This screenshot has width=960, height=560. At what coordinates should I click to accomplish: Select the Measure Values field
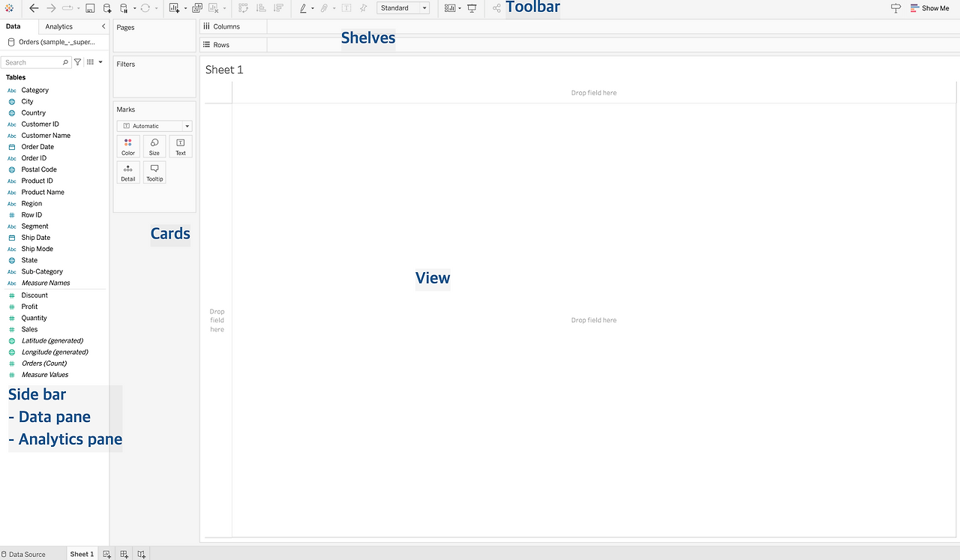[45, 375]
